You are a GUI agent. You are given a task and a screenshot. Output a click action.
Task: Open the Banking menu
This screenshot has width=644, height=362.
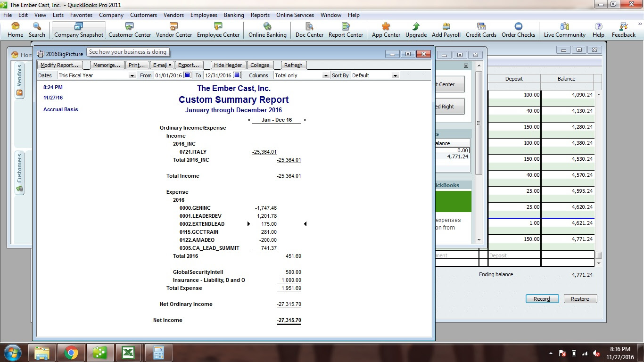coord(234,15)
